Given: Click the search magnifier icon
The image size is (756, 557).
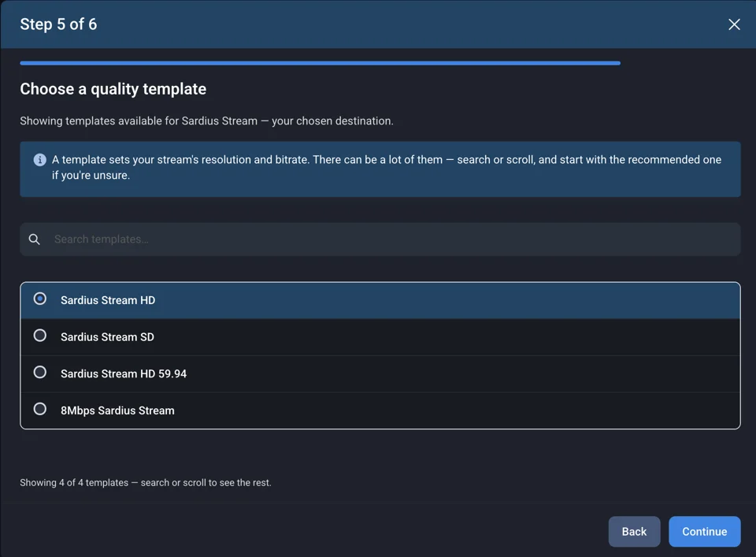Looking at the screenshot, I should coord(34,240).
